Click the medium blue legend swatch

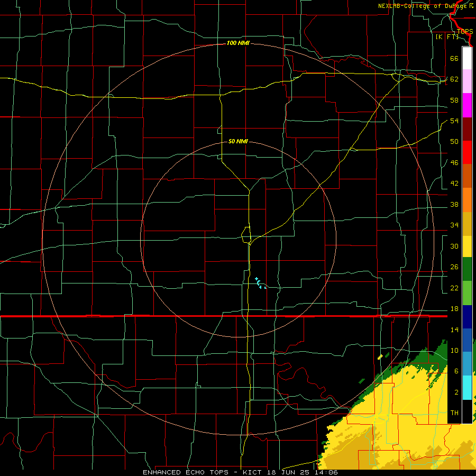467,340
